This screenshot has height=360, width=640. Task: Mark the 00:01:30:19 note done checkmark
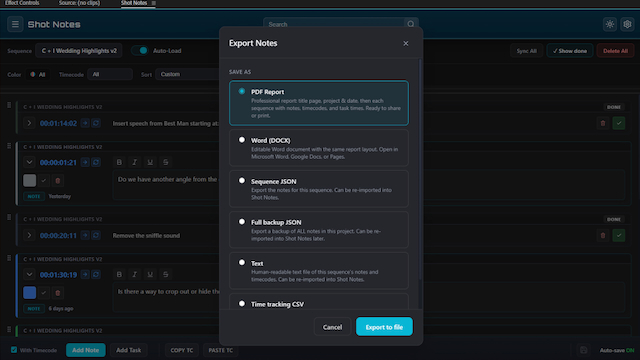point(44,293)
